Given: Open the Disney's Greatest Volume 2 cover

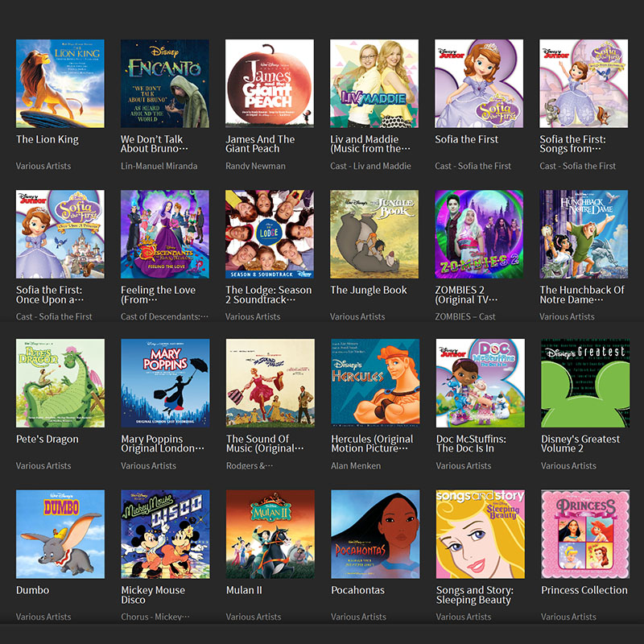Looking at the screenshot, I should (585, 383).
